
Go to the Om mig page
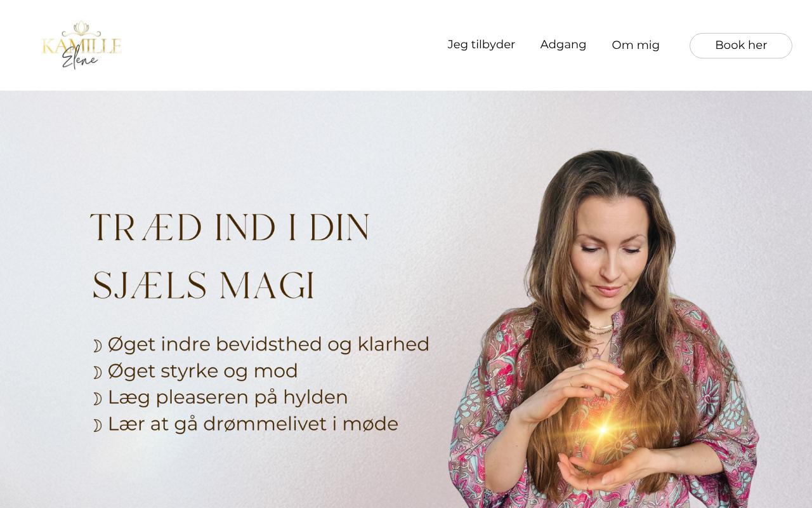pyautogui.click(x=636, y=45)
